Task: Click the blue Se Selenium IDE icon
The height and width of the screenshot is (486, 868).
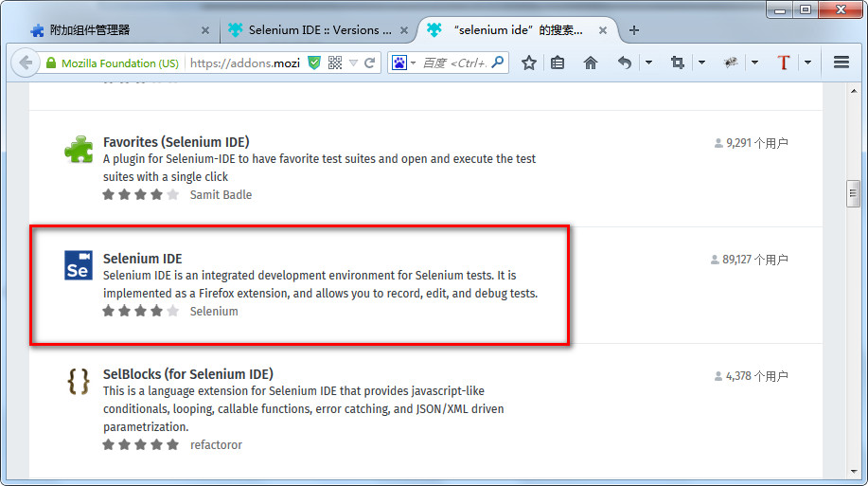Action: tap(79, 265)
